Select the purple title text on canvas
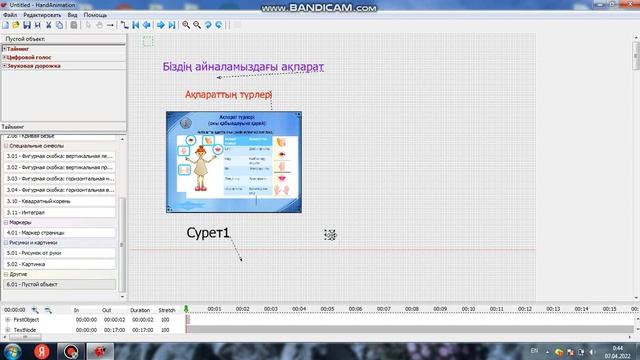 pyautogui.click(x=243, y=67)
